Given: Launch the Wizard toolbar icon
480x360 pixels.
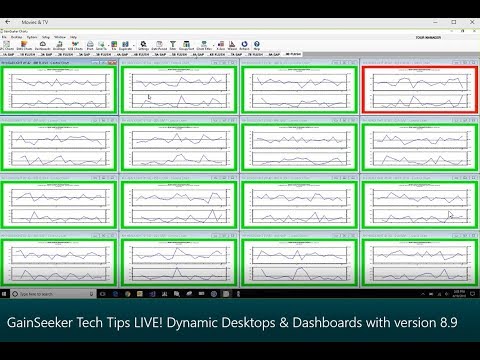Looking at the screenshot, I should tap(232, 46).
